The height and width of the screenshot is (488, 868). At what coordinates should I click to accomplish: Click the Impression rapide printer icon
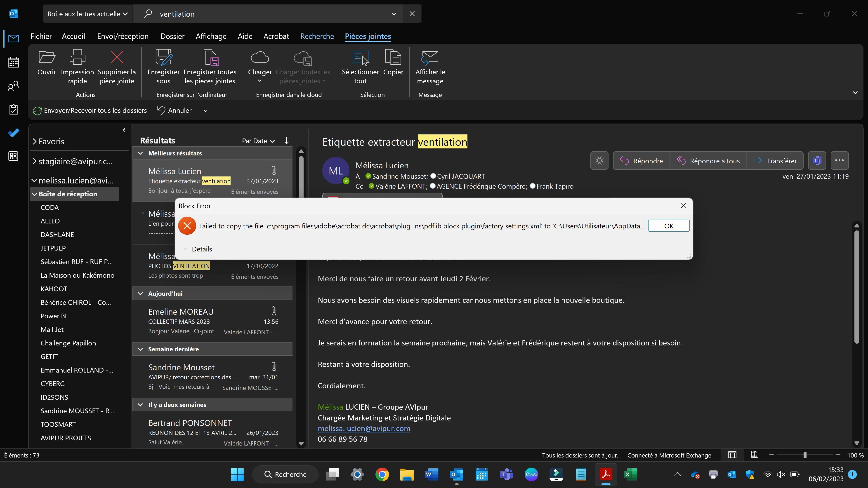pos(77,57)
